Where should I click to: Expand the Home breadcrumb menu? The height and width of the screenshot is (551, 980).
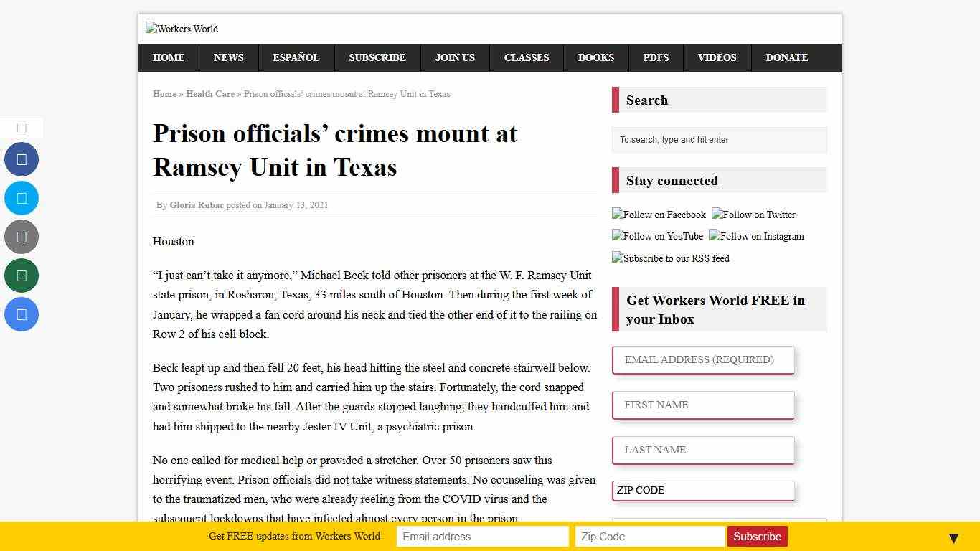click(x=164, y=94)
